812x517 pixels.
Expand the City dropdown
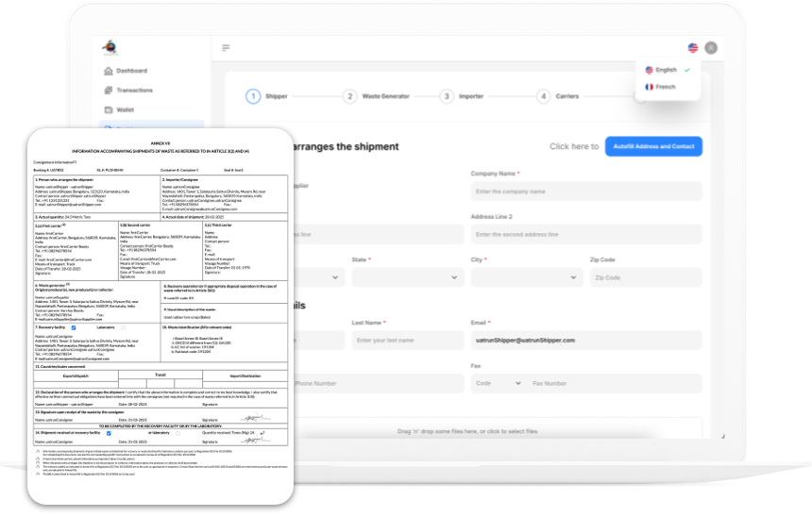click(x=527, y=278)
